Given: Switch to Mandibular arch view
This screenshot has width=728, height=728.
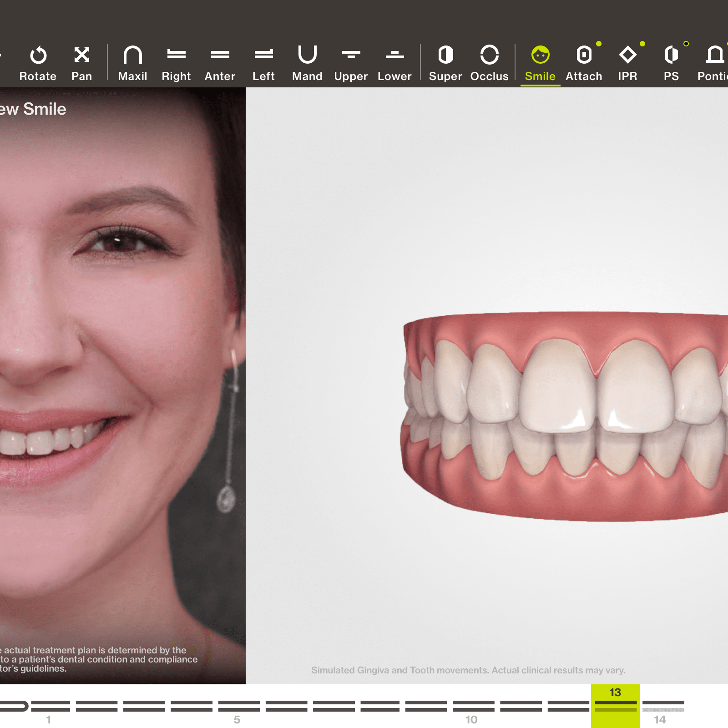Looking at the screenshot, I should point(307,64).
